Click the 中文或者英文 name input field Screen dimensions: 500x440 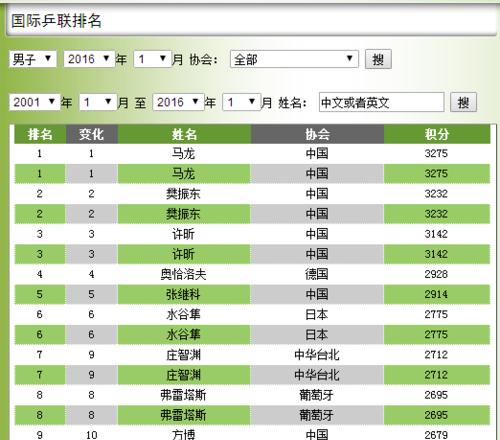(381, 102)
